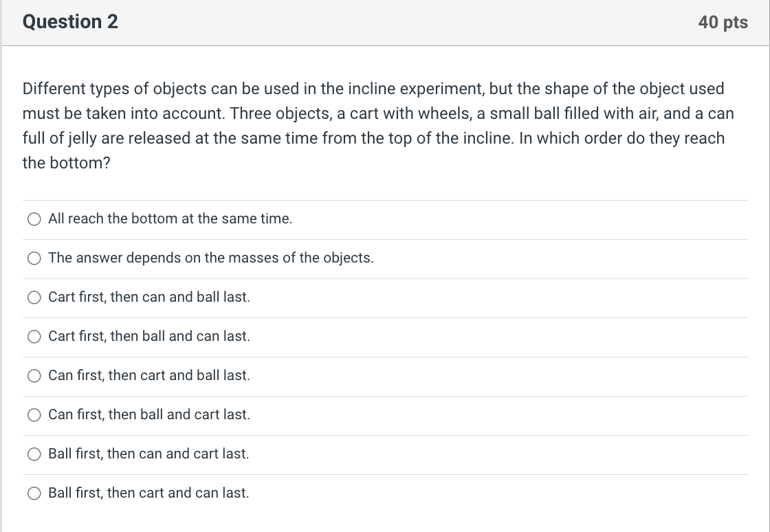Click the answer text 'All reach the bottom at the same time.'
This screenshot has height=532, width=770.
[170, 219]
